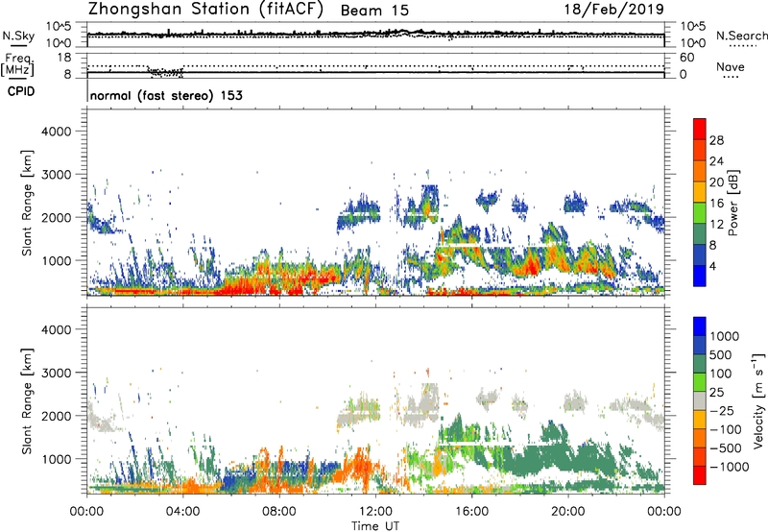
Task: Click the 100 label on velocity colorbar
Action: tap(720, 374)
